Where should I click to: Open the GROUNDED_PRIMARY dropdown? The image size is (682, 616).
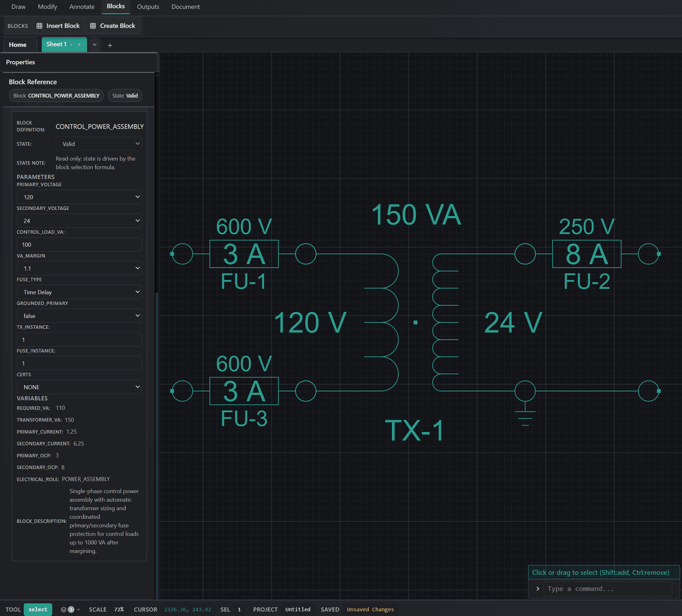coord(79,316)
